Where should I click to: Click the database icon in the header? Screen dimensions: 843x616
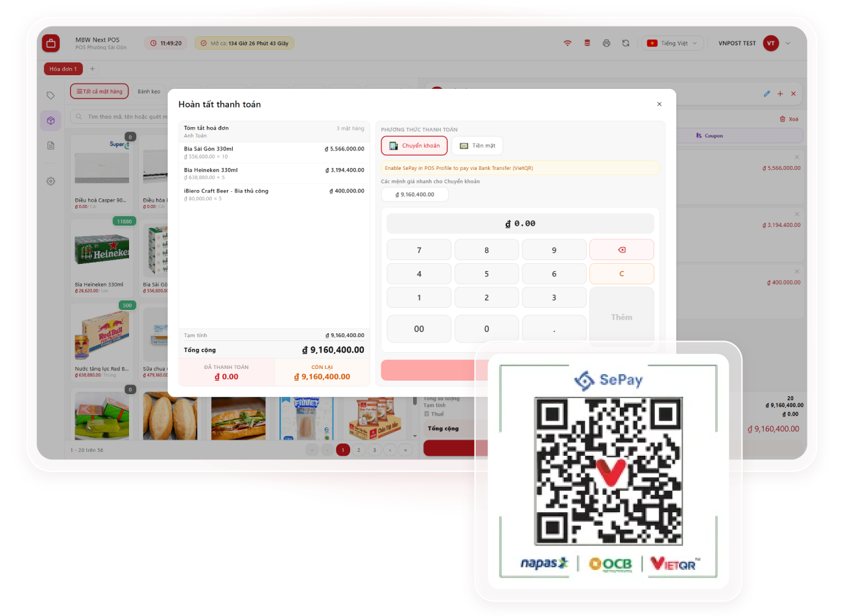pos(588,43)
